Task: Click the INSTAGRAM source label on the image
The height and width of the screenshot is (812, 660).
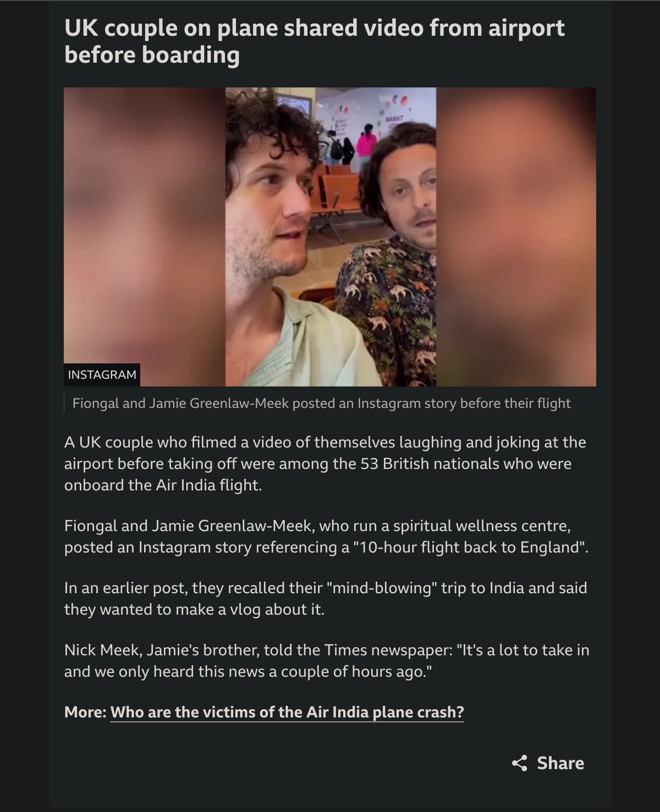Action: point(102,375)
